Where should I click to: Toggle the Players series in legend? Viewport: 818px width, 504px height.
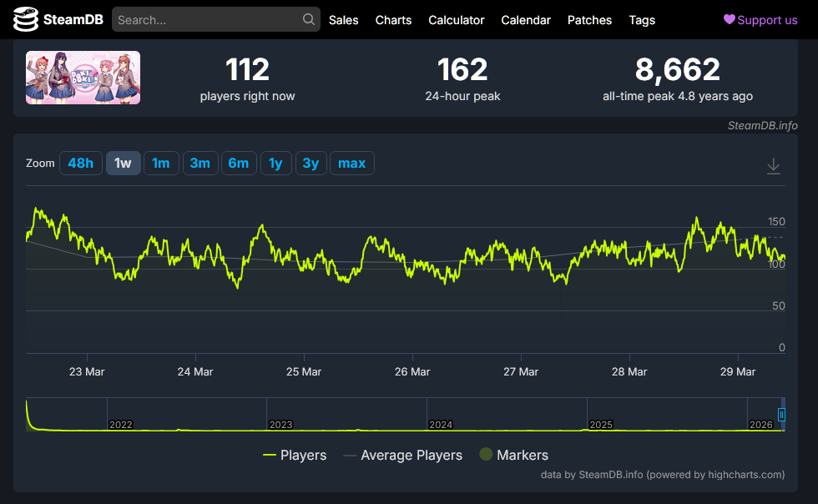coord(295,455)
